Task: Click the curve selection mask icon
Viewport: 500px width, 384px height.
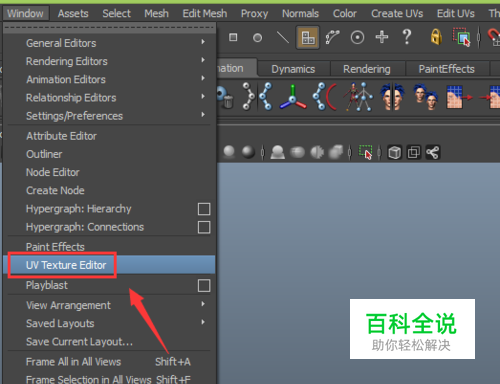Action: pos(333,37)
